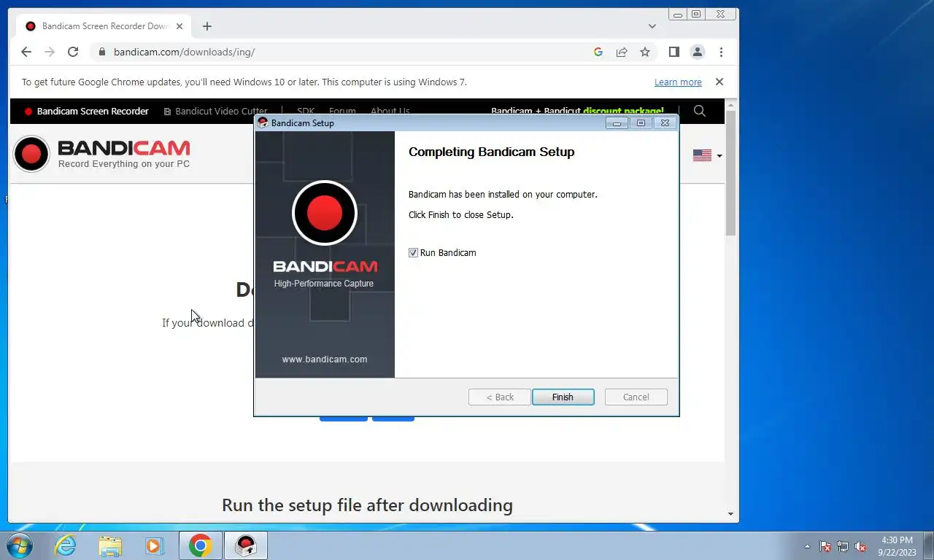Open Windows Explorer from the taskbar
The height and width of the screenshot is (560, 934).
pos(110,545)
